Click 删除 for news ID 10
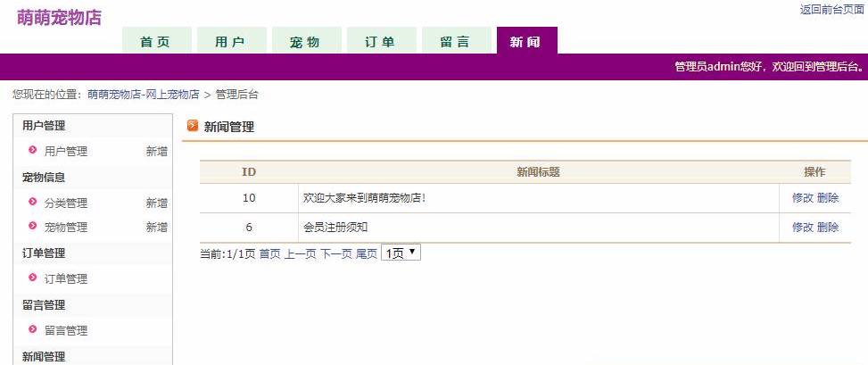 pyautogui.click(x=828, y=198)
